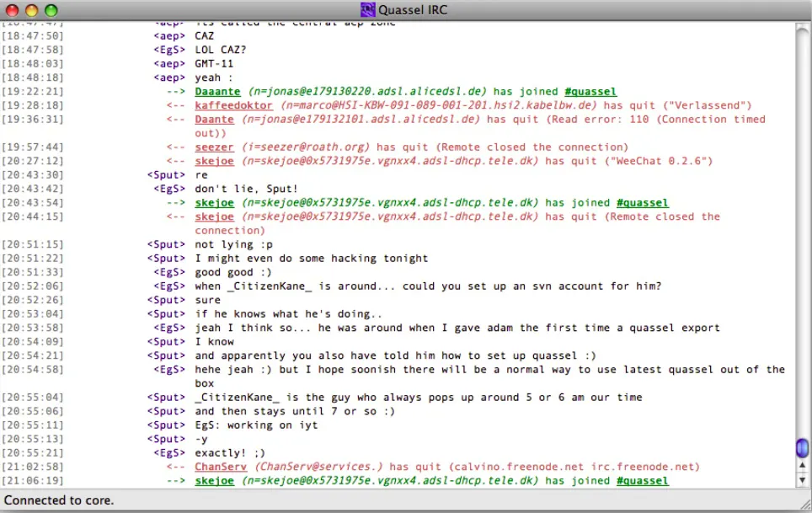Click the <EgS> sender beside "LOL CAZ?"
812x513 pixels.
(x=169, y=50)
